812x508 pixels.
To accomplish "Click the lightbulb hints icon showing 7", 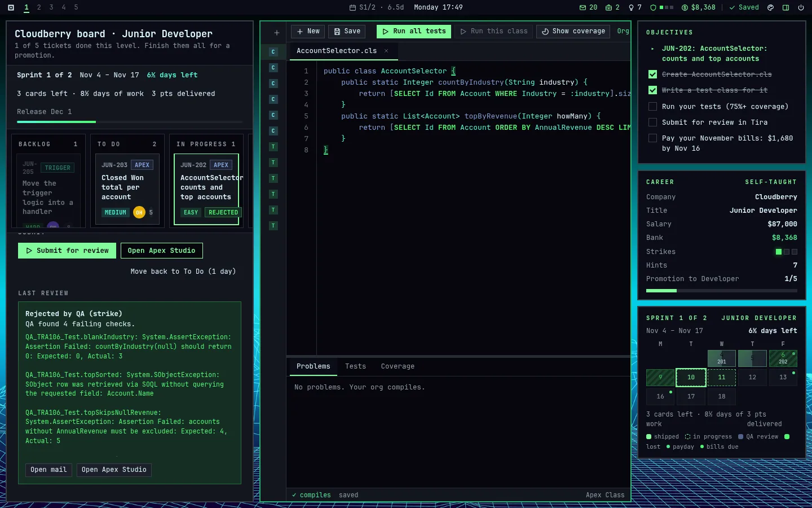I will click(x=635, y=7).
